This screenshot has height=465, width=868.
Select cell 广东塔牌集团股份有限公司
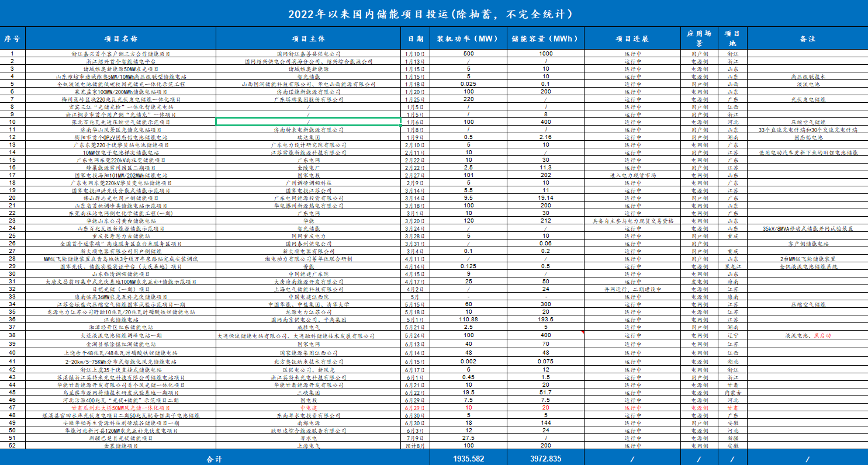[x=309, y=99]
